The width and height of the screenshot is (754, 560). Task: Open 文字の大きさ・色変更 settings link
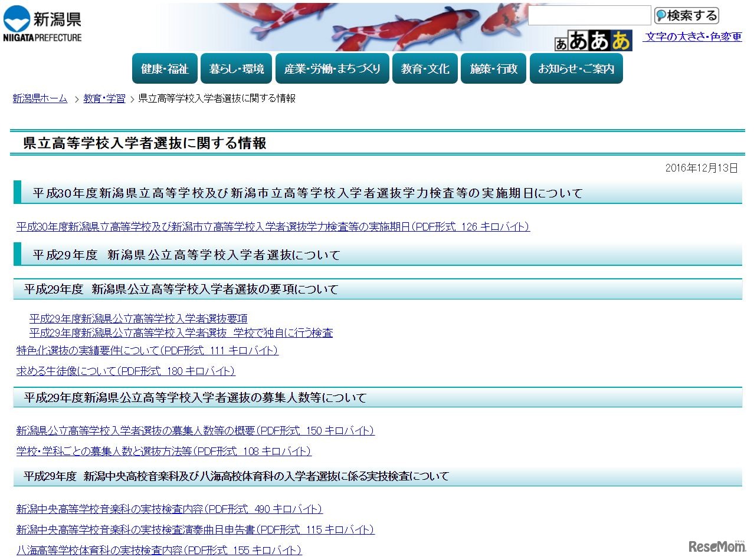(x=692, y=37)
